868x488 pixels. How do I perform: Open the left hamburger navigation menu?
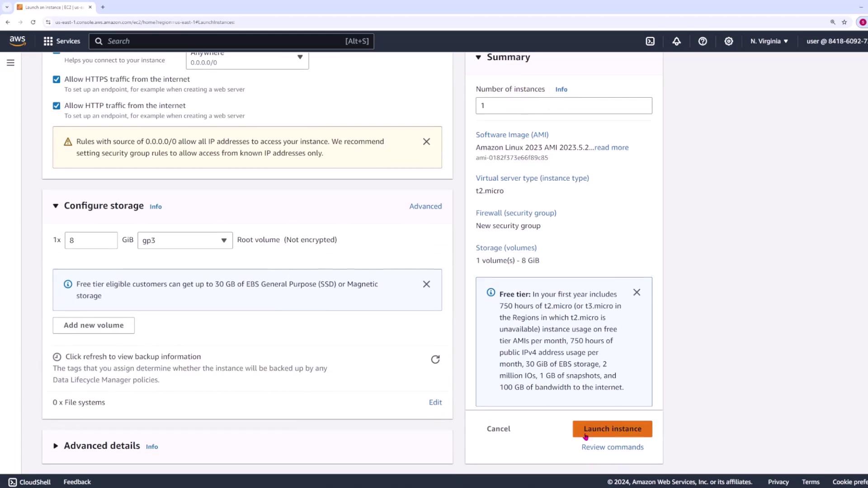point(10,63)
